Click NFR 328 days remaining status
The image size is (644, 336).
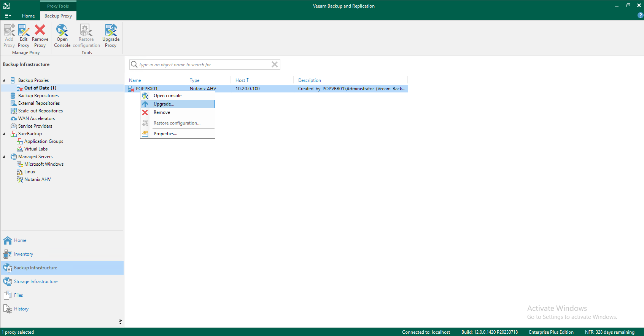point(610,332)
